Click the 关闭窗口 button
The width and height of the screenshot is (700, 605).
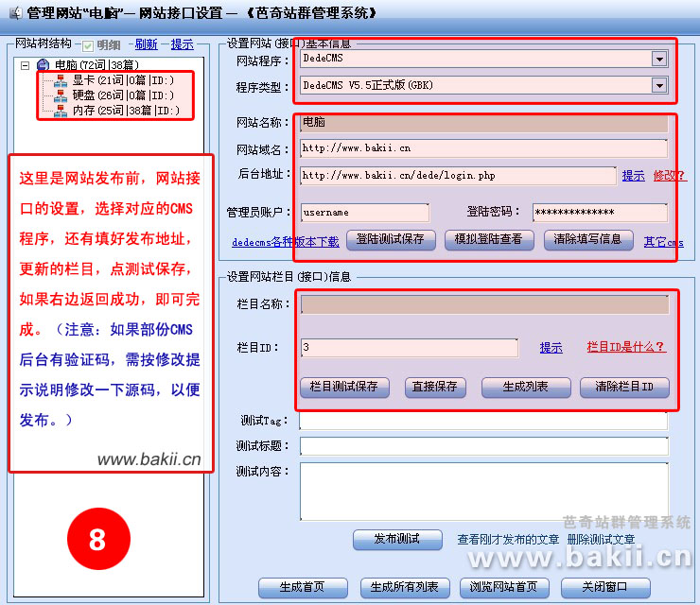[x=604, y=588]
